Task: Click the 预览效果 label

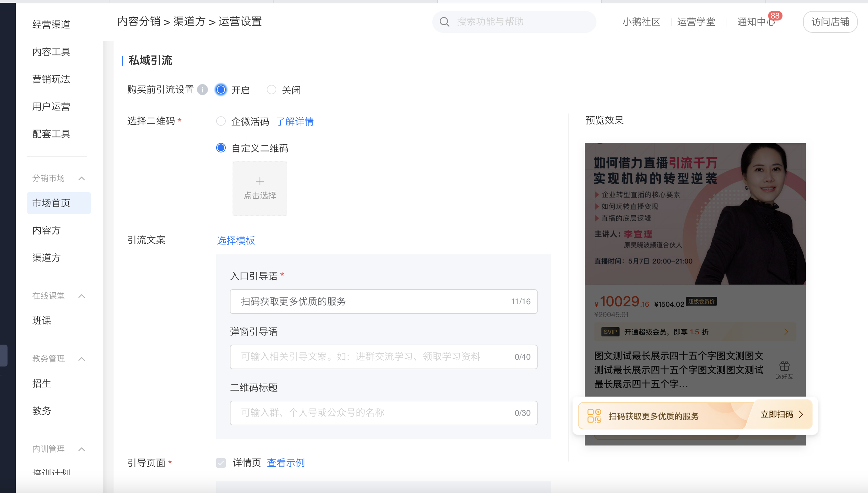Action: click(605, 120)
